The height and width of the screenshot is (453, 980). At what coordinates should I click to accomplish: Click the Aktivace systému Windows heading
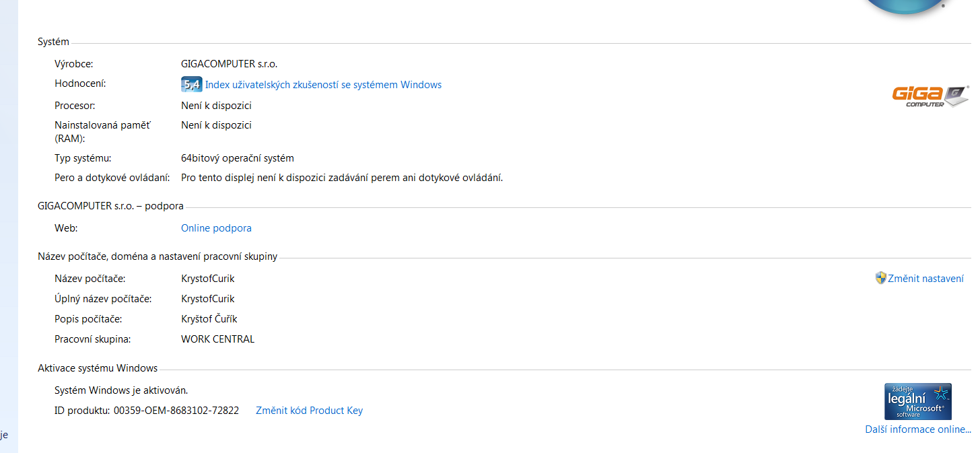pyautogui.click(x=98, y=368)
